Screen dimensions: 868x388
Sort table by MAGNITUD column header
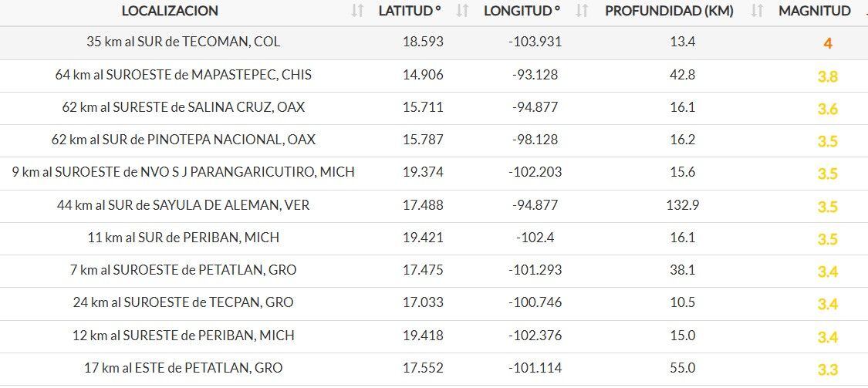click(814, 11)
